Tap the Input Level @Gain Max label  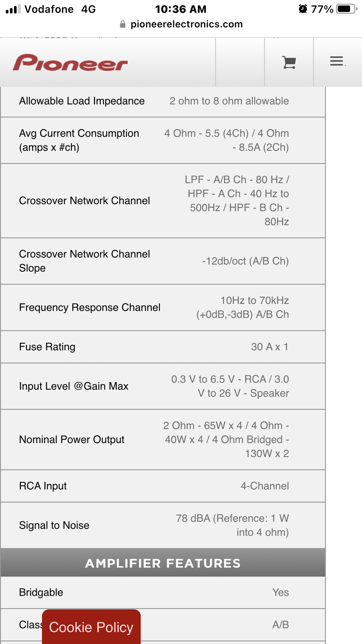click(x=74, y=386)
